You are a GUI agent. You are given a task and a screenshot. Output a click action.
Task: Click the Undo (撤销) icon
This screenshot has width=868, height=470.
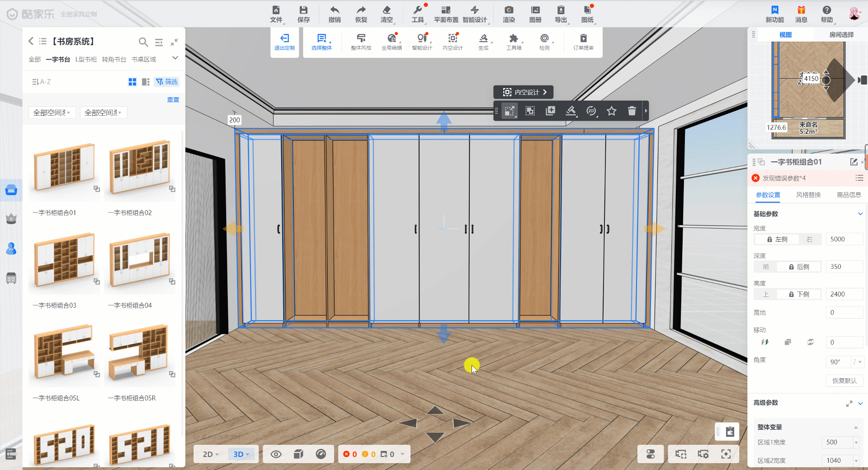[x=335, y=14]
